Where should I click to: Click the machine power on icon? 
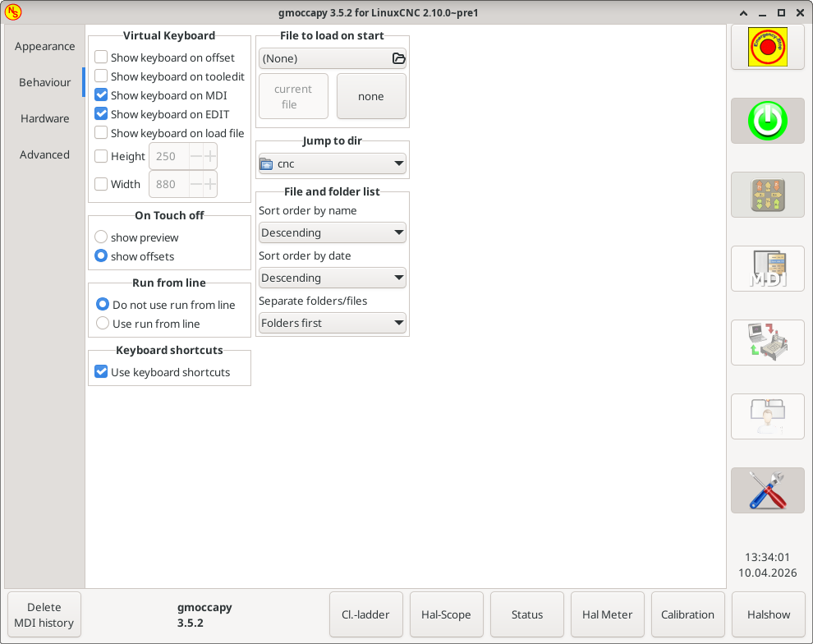pos(768,121)
